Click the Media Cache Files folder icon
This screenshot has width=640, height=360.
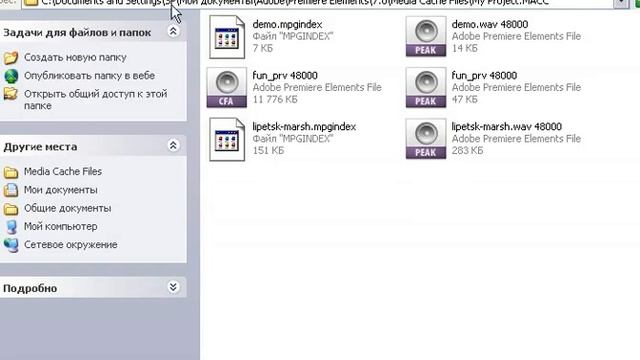[11, 172]
